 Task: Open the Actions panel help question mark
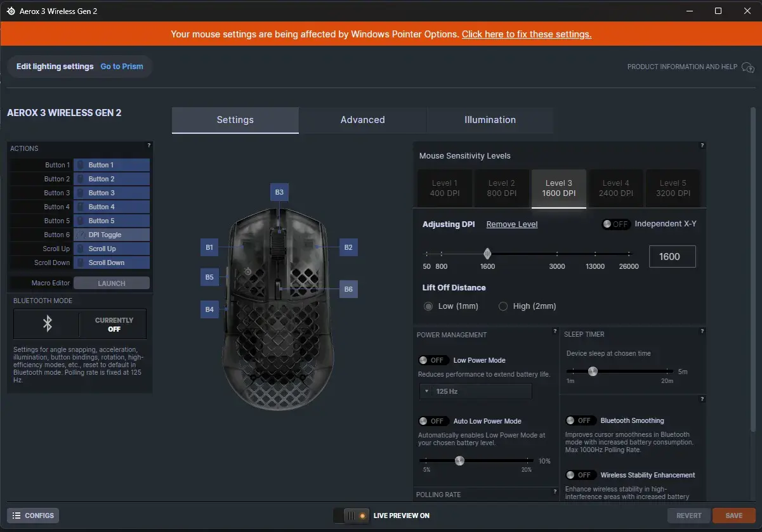(149, 145)
